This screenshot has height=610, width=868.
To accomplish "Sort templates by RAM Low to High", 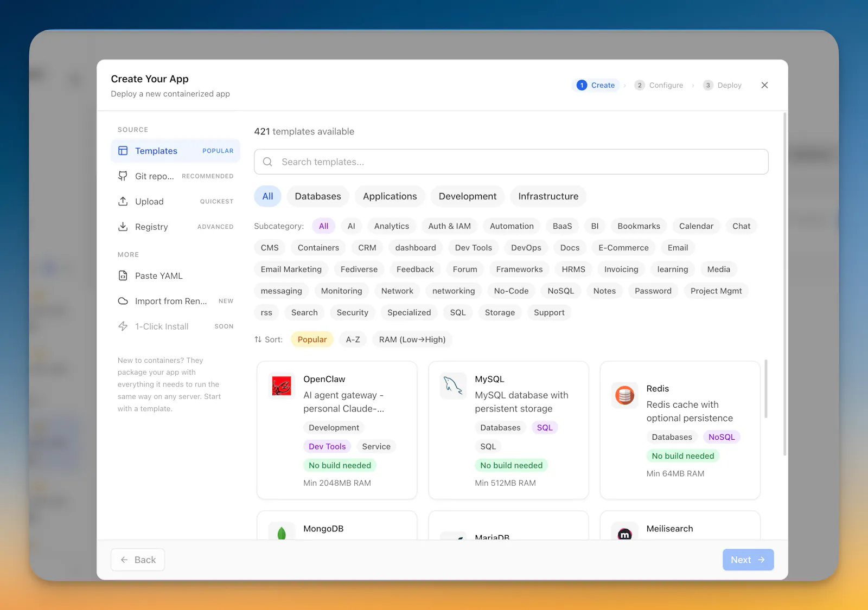I will click(412, 339).
